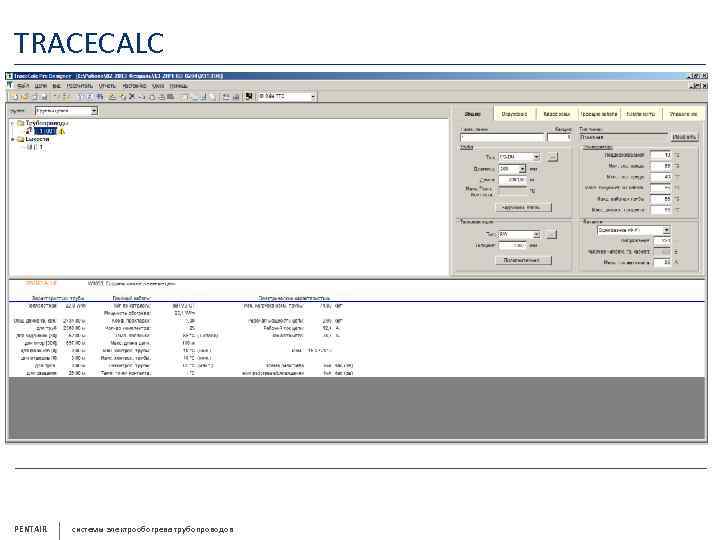
Task: Expand the Емкости tree node
Action: [13, 139]
